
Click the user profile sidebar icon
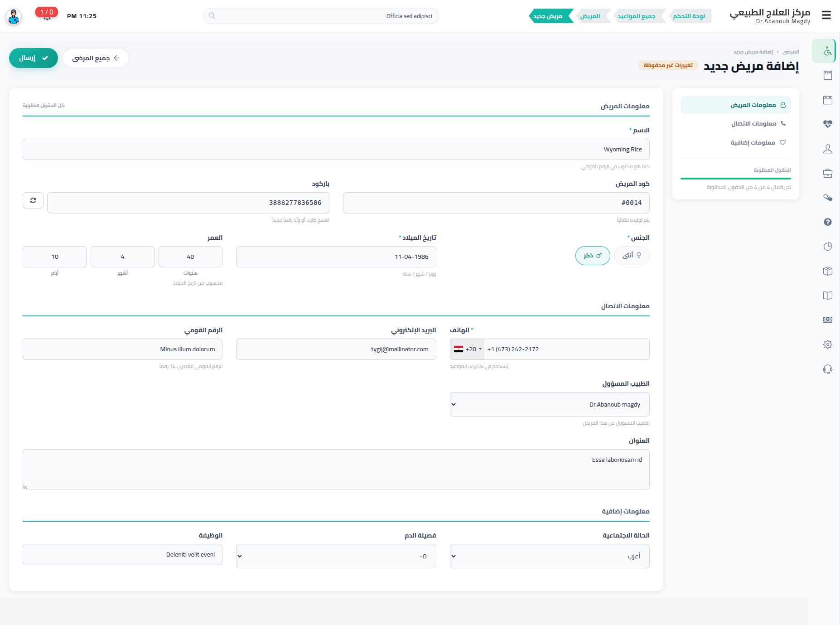tap(828, 149)
